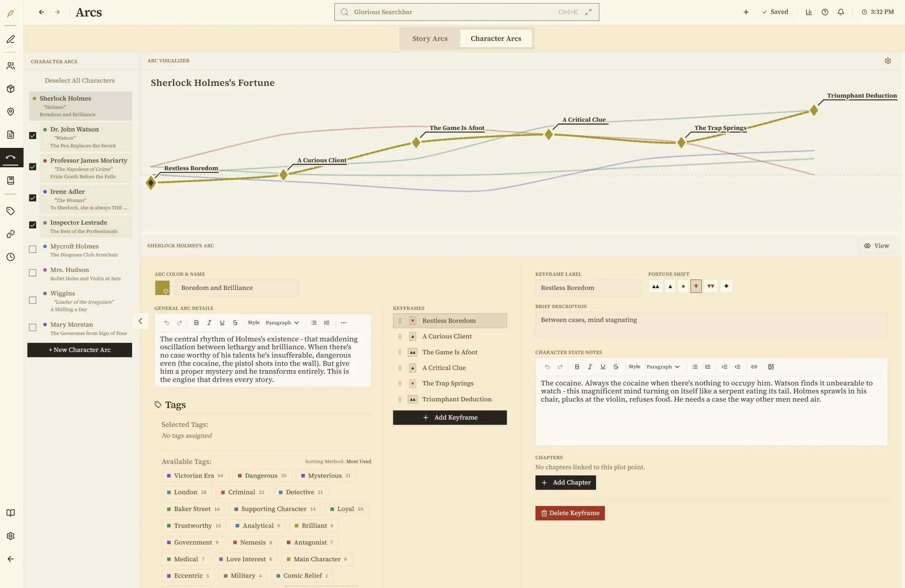Open the Locations pin icon in sidebar
This screenshot has height=588, width=905.
11,112
